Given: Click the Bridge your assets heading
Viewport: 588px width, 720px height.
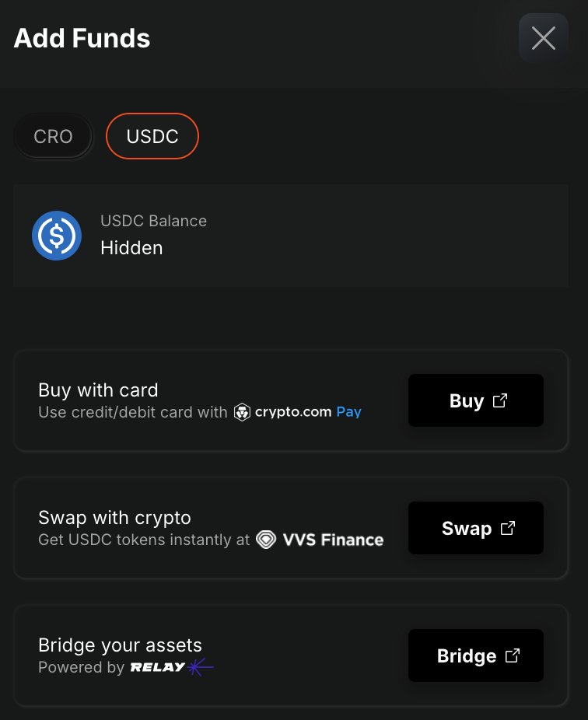Looking at the screenshot, I should coord(120,645).
